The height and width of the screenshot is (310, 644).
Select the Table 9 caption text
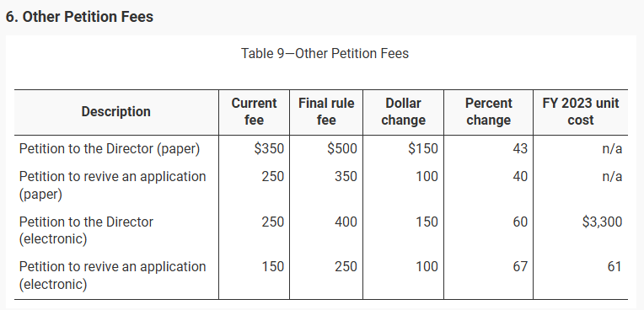pyautogui.click(x=325, y=53)
